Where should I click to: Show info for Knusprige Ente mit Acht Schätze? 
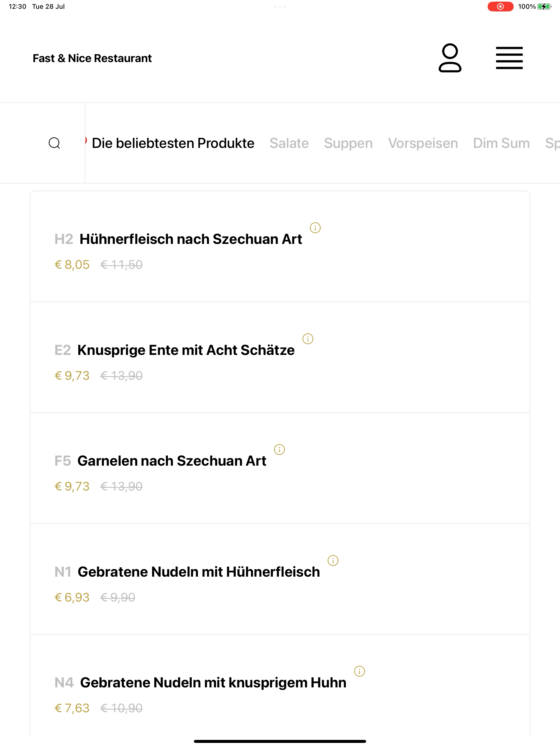(x=308, y=339)
